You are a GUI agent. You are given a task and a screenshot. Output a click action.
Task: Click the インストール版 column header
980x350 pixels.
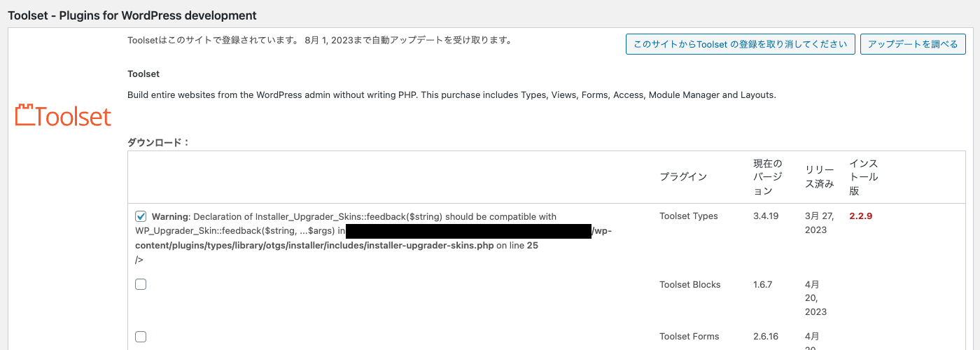864,177
